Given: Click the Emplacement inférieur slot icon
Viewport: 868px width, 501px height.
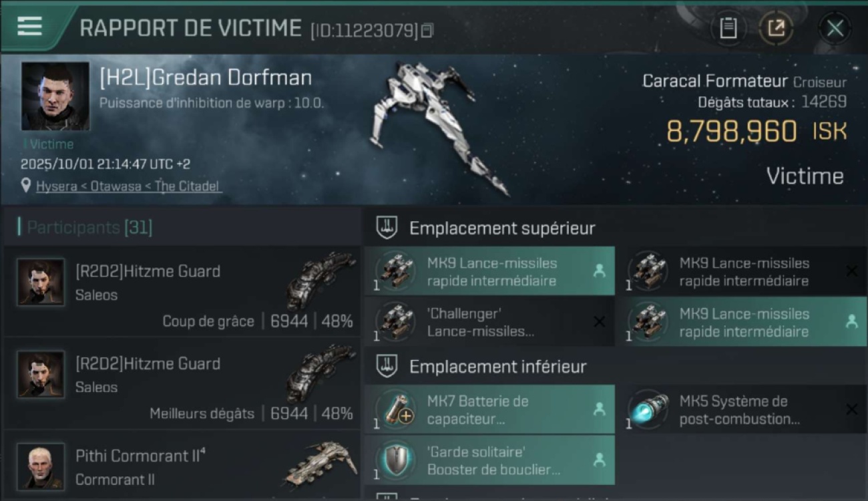Looking at the screenshot, I should [387, 366].
